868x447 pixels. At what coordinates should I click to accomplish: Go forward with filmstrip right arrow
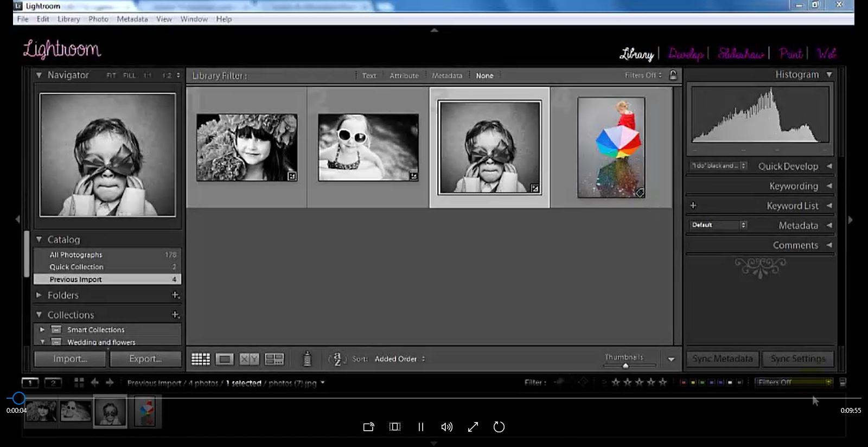(x=110, y=382)
